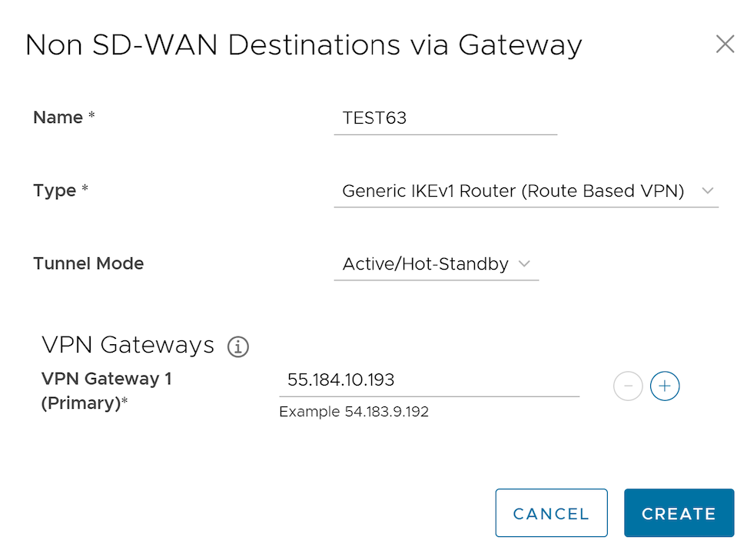Remove VPN gateway with minus icon
The width and height of the screenshot is (747, 560).
[x=628, y=386]
